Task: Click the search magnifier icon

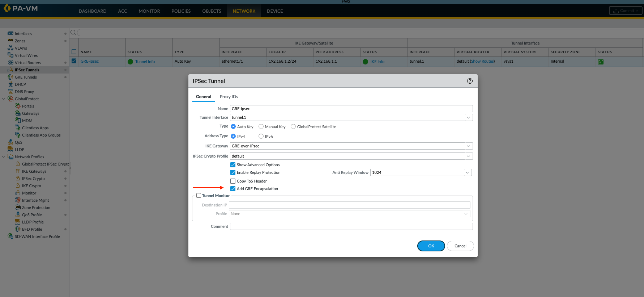Action: [x=73, y=33]
